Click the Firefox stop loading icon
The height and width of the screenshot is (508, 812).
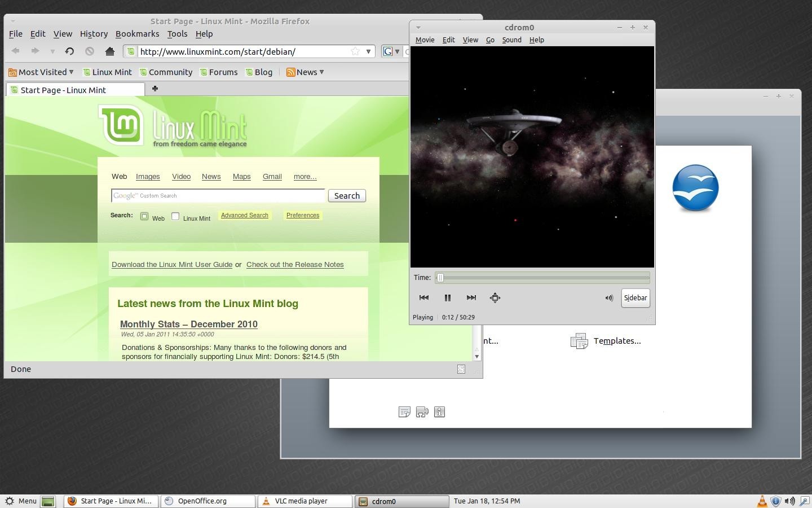90,51
